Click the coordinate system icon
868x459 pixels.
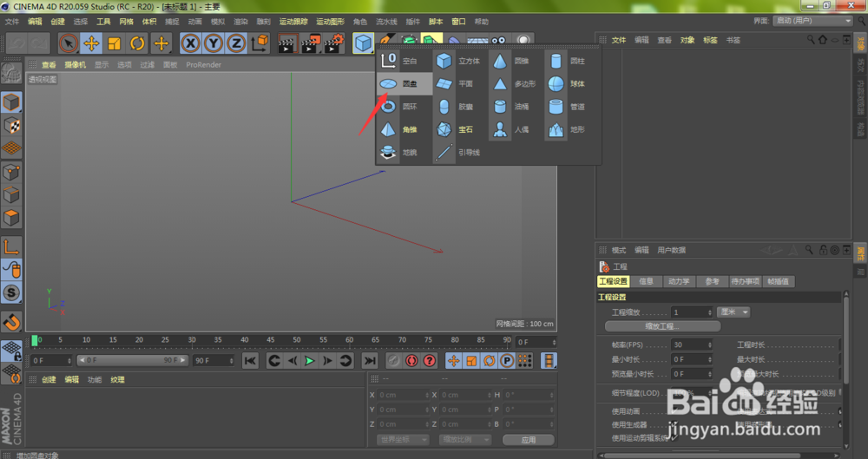click(259, 43)
